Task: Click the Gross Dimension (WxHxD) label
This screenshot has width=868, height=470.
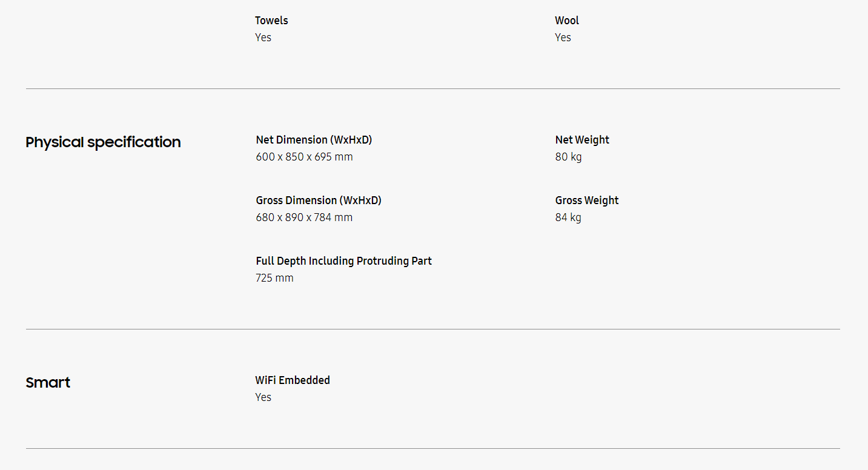Action: [x=319, y=200]
